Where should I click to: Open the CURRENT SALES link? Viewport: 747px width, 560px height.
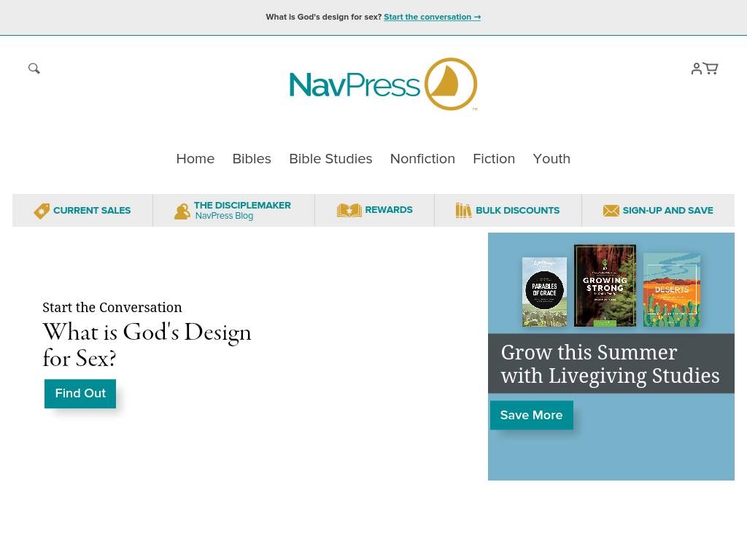[x=92, y=211]
